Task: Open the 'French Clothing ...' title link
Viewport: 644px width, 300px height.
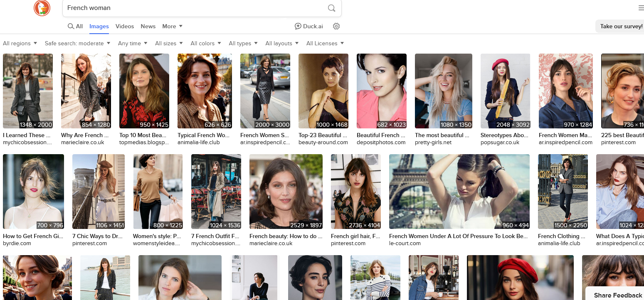Action: 562,236
